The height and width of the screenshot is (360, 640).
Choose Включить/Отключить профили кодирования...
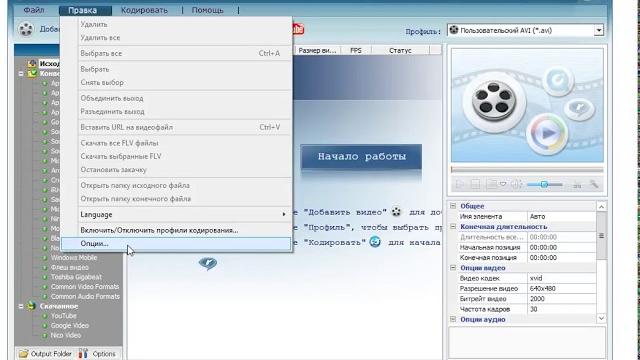(176, 230)
